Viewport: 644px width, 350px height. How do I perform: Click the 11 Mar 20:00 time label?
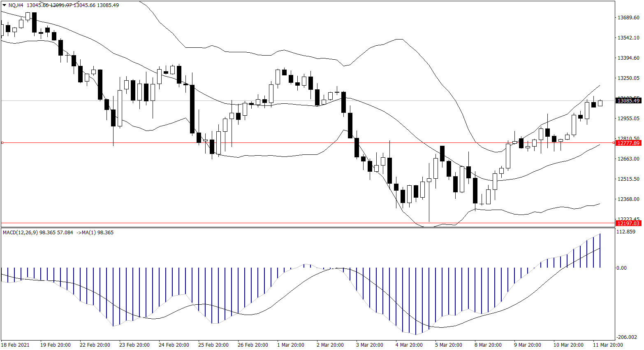(607, 345)
